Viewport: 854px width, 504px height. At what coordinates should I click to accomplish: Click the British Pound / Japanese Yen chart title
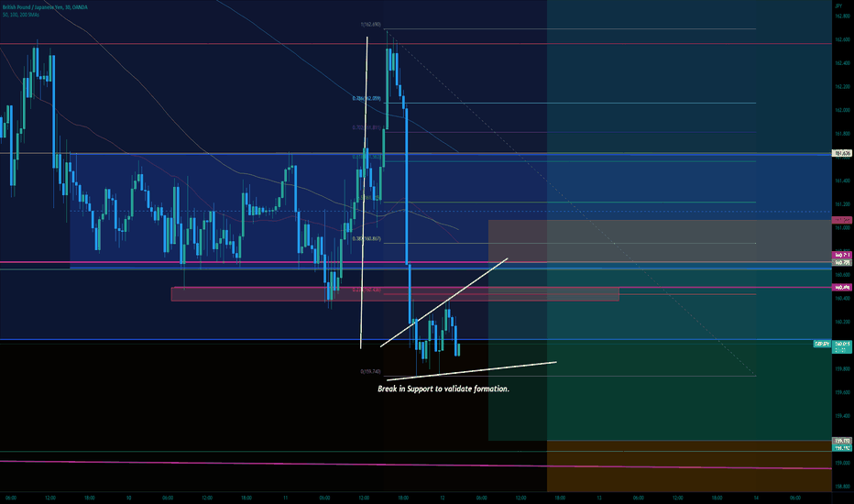(x=44, y=7)
